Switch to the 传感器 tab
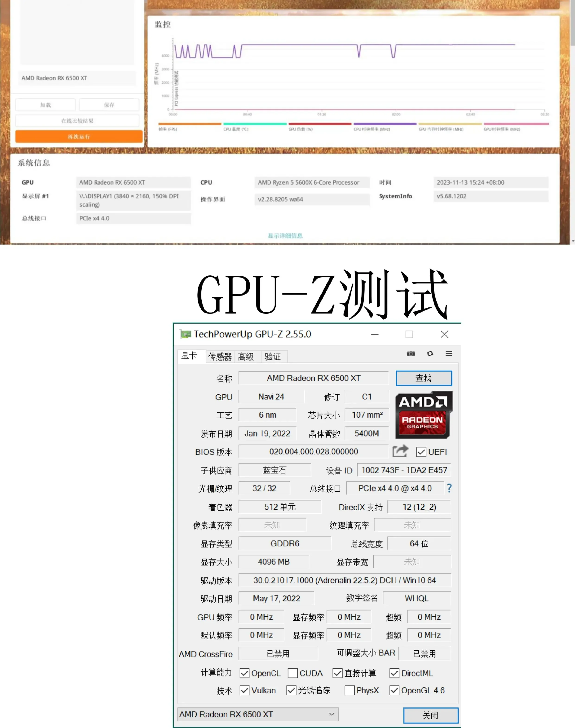575x728 pixels. point(220,356)
